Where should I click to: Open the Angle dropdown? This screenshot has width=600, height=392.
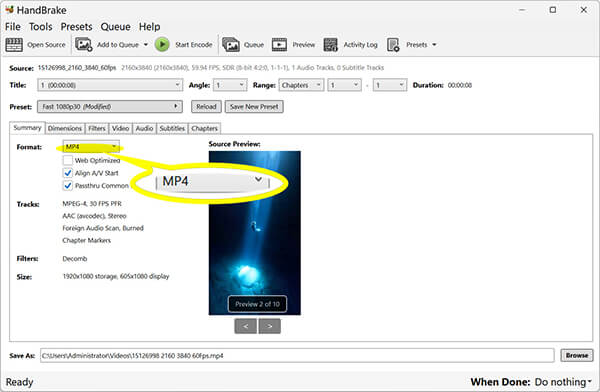point(230,85)
